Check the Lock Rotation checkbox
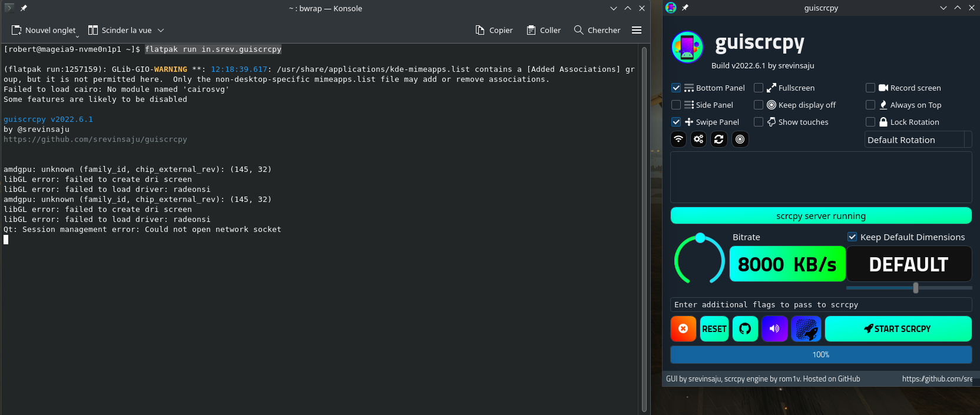The height and width of the screenshot is (415, 980). [870, 122]
